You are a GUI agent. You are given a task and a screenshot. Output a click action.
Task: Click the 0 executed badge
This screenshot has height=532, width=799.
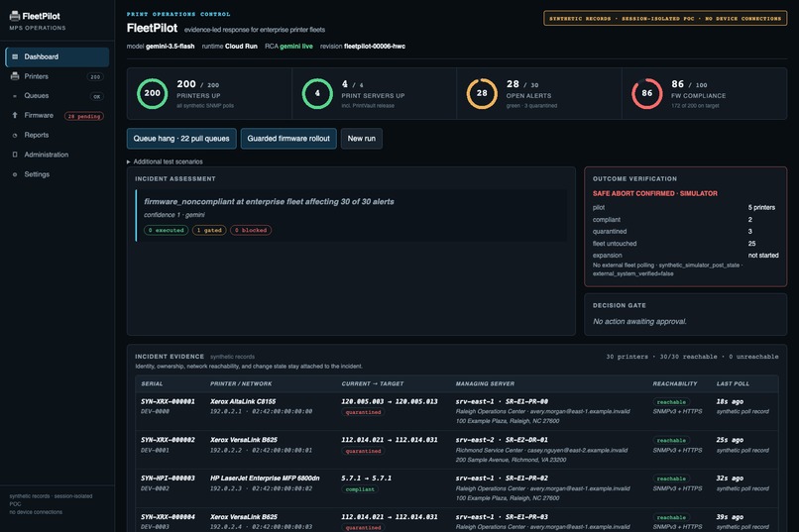point(167,230)
